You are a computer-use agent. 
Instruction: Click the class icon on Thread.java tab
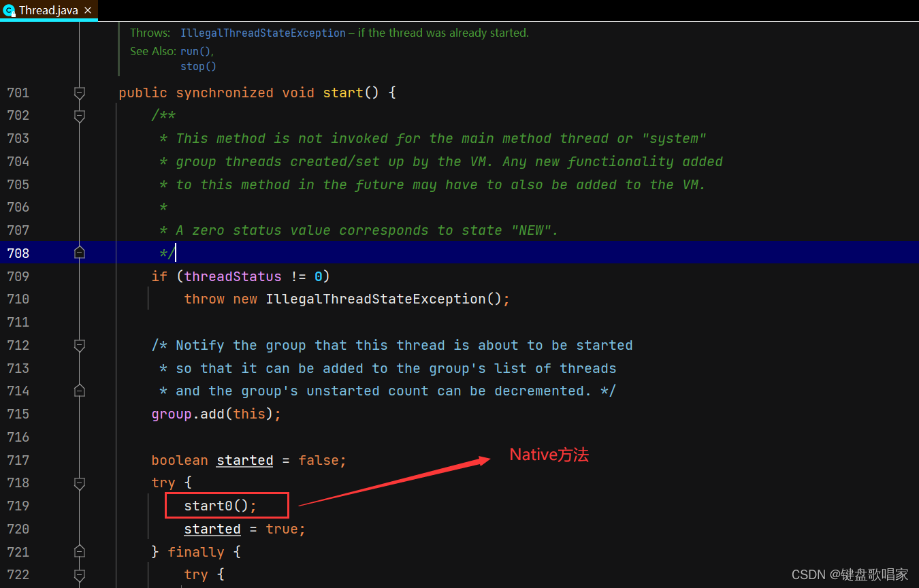10,10
